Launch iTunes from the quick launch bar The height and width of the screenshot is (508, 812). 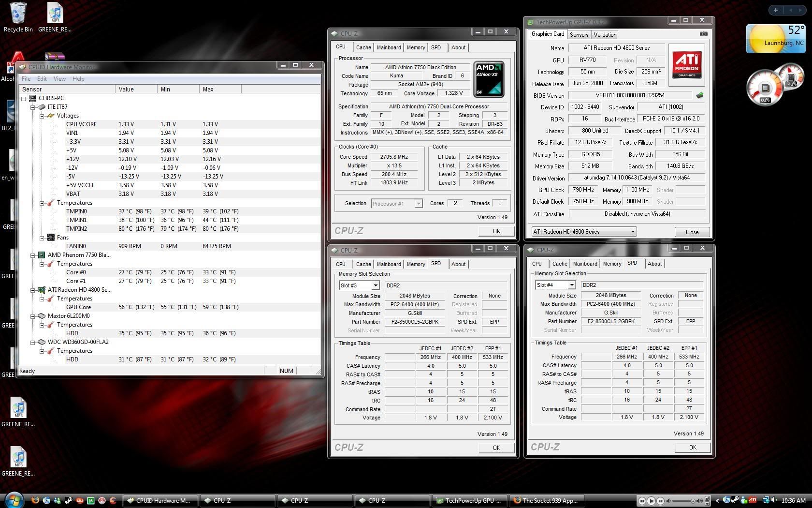46,500
